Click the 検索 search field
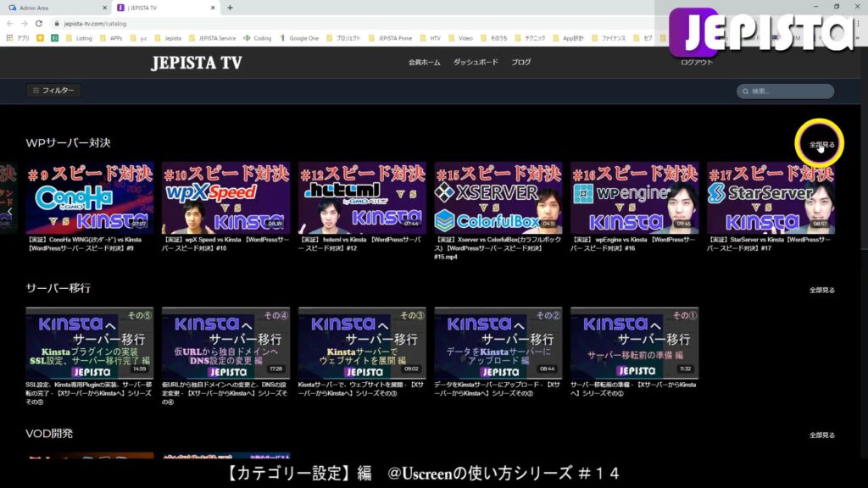868x488 pixels. (x=785, y=91)
